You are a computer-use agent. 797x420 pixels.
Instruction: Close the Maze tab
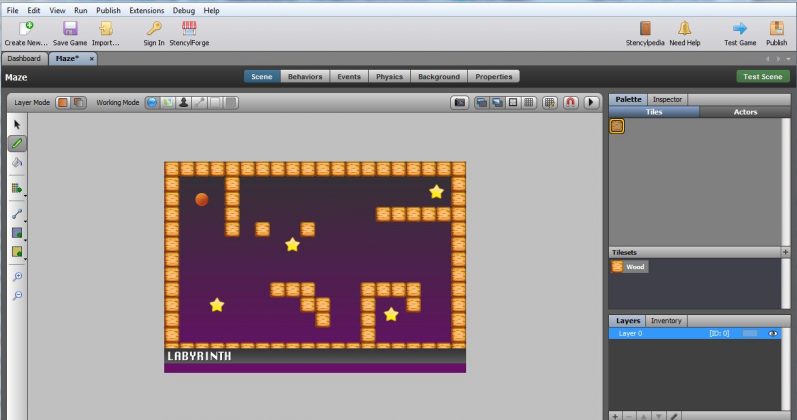point(91,59)
